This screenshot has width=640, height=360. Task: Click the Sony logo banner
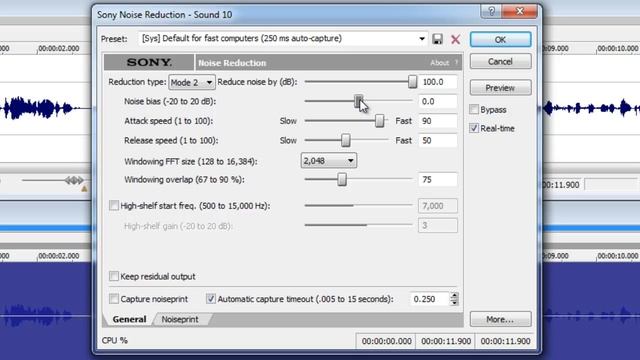(149, 62)
